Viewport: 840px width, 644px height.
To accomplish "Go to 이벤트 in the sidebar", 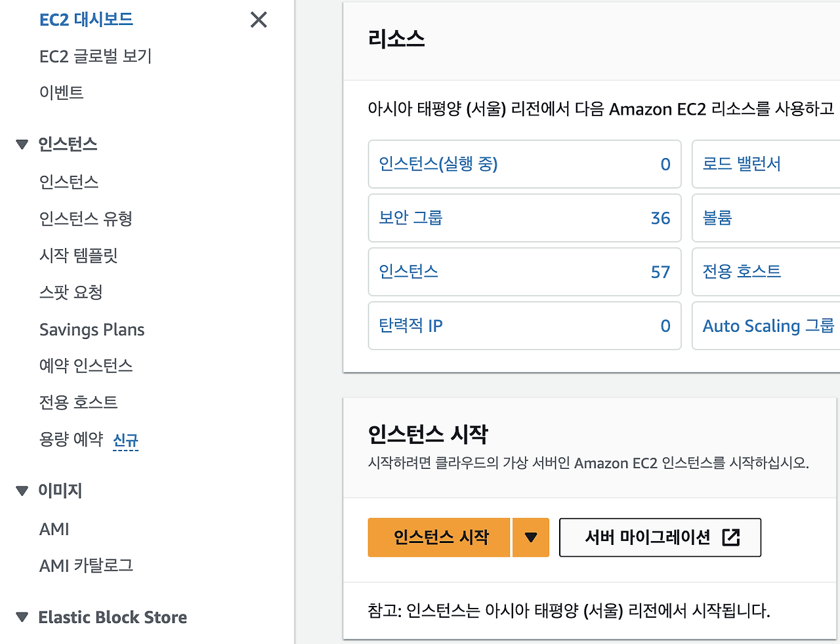I will pyautogui.click(x=62, y=92).
